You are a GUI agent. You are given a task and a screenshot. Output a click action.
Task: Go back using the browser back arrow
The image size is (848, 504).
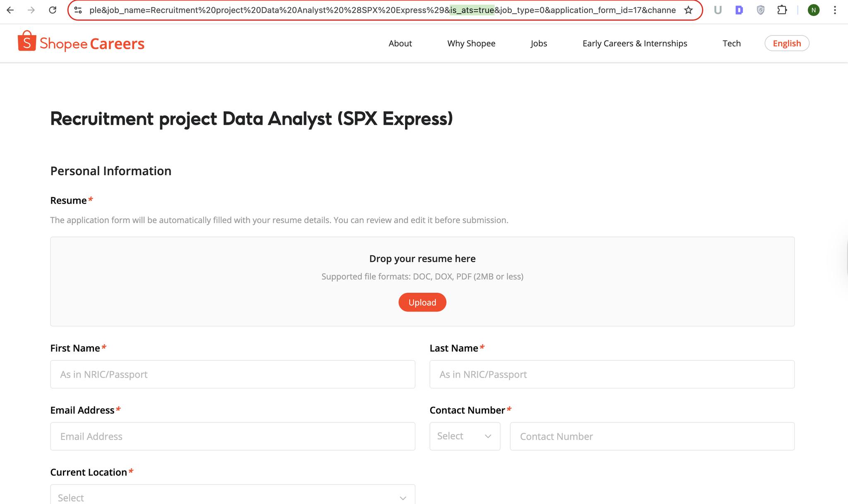point(10,10)
